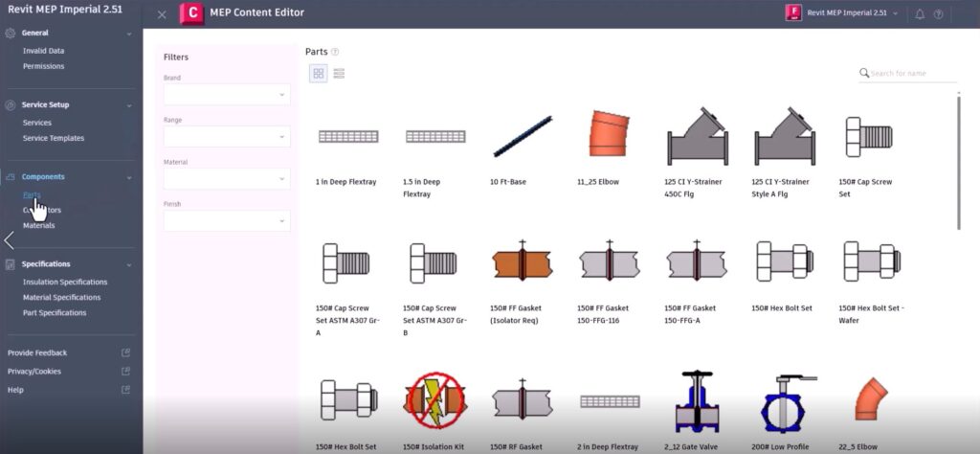Switch to grid view of parts
The height and width of the screenshot is (454, 980).
(318, 73)
